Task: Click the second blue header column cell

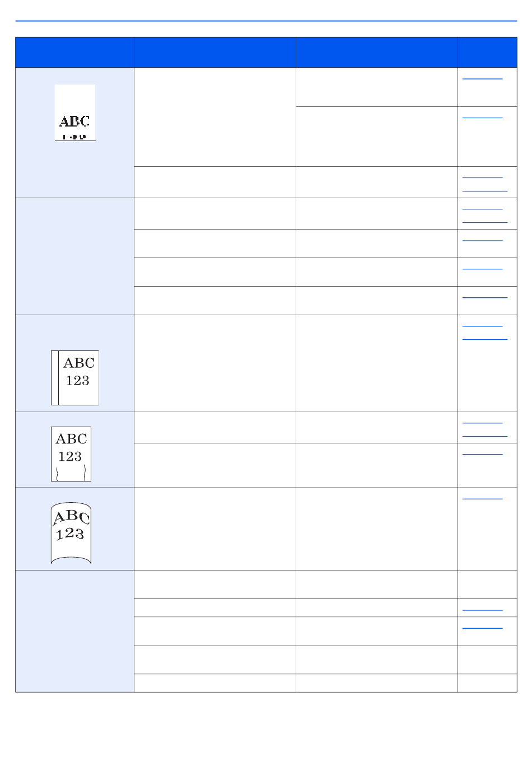Action: pos(215,53)
